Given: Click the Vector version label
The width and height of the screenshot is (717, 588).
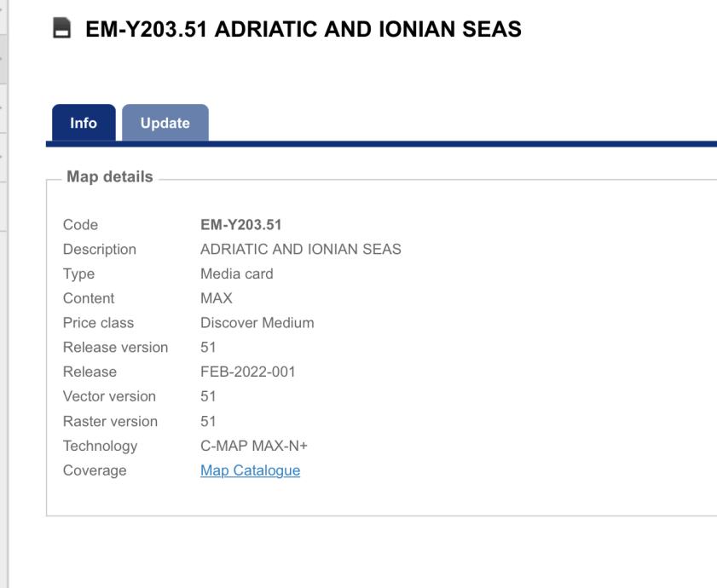Looking at the screenshot, I should tap(109, 397).
